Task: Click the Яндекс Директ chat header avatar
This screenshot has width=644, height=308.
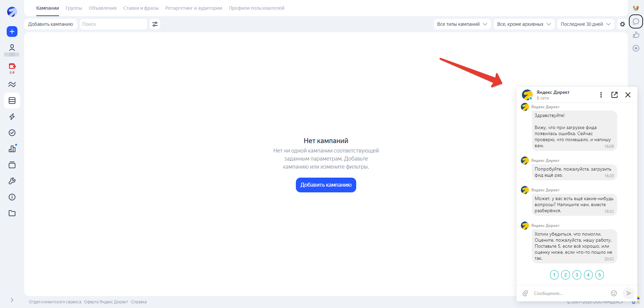Action: [527, 95]
